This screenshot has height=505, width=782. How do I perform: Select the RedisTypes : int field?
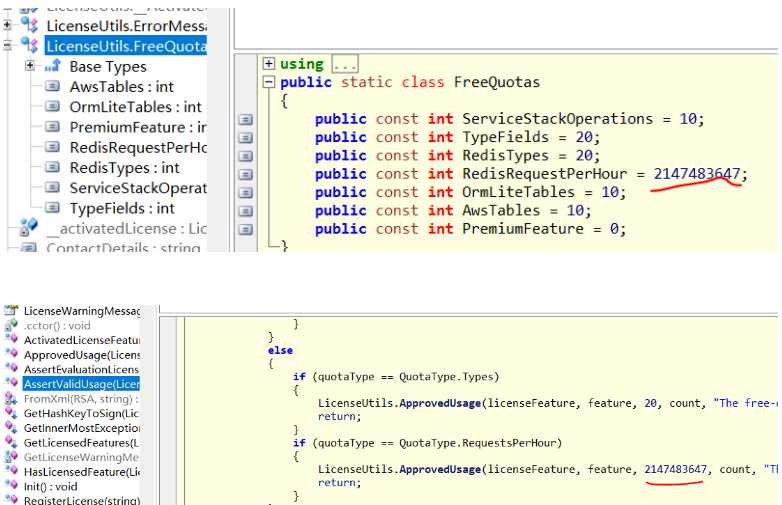click(x=124, y=168)
